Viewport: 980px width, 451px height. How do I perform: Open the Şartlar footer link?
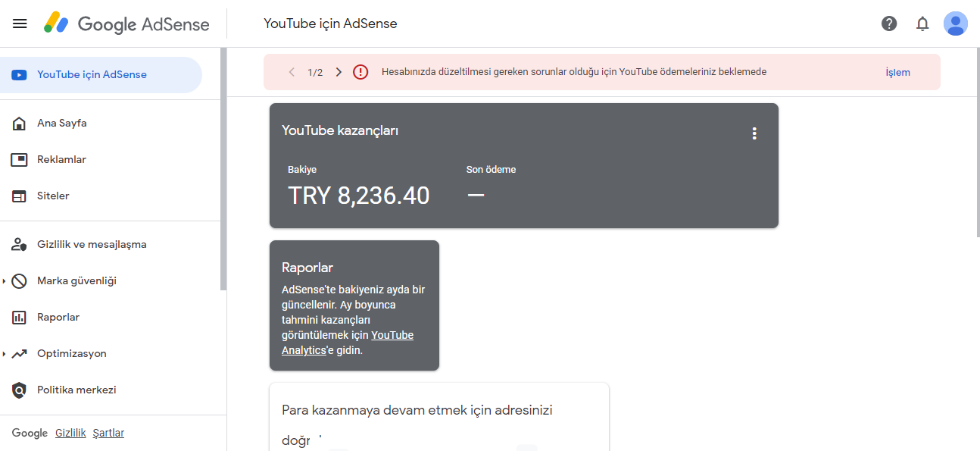pos(108,433)
